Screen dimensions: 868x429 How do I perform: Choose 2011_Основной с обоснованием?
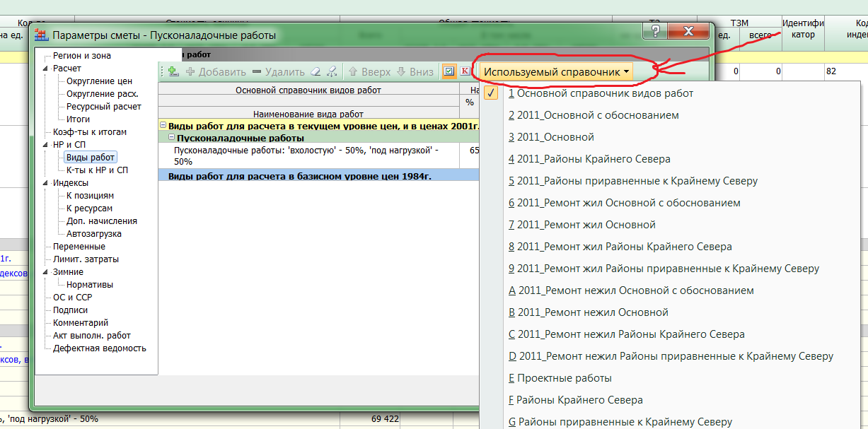[594, 115]
